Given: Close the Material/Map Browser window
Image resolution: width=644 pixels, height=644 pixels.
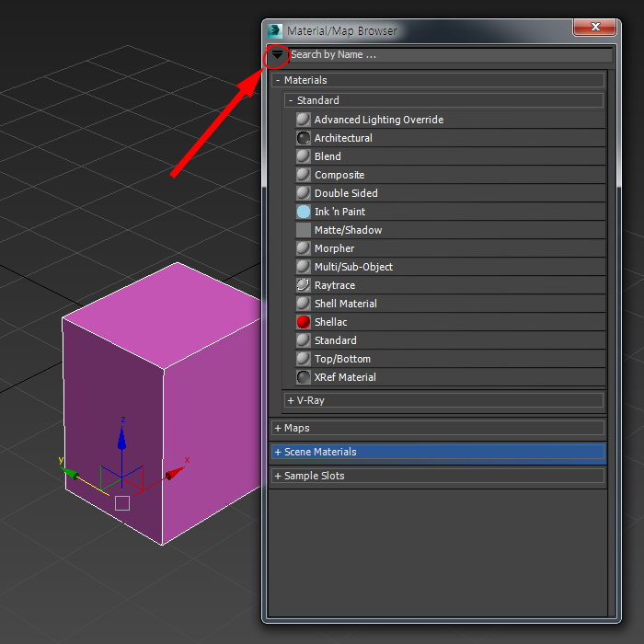Looking at the screenshot, I should pyautogui.click(x=594, y=27).
